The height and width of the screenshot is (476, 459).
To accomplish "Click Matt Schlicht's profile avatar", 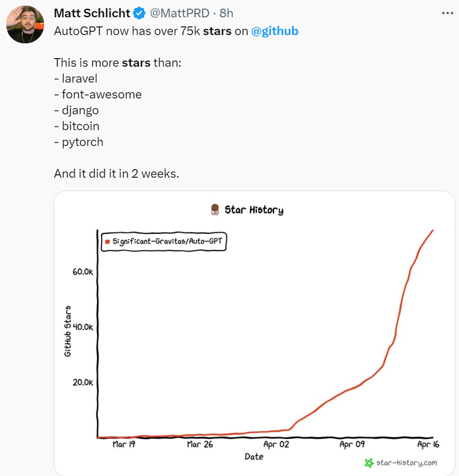I will 25,23.
